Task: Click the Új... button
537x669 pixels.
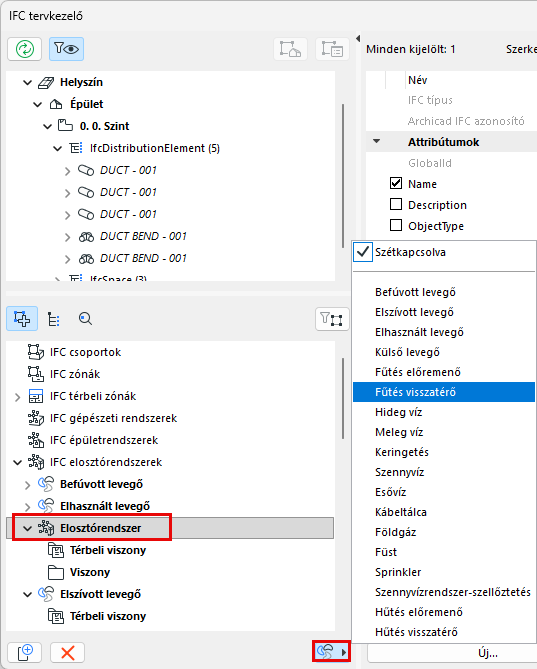Action: coord(488,653)
